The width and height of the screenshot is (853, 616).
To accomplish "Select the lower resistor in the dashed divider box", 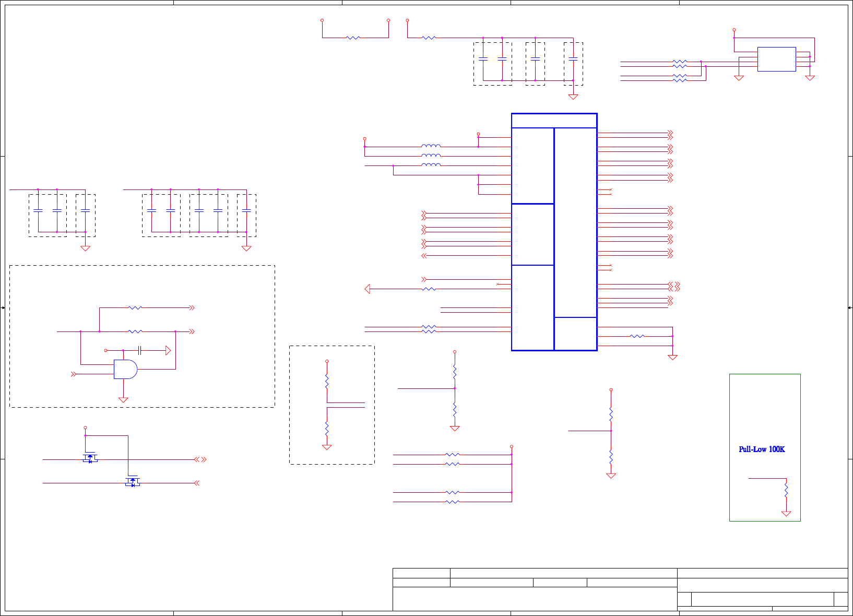I will (x=327, y=429).
